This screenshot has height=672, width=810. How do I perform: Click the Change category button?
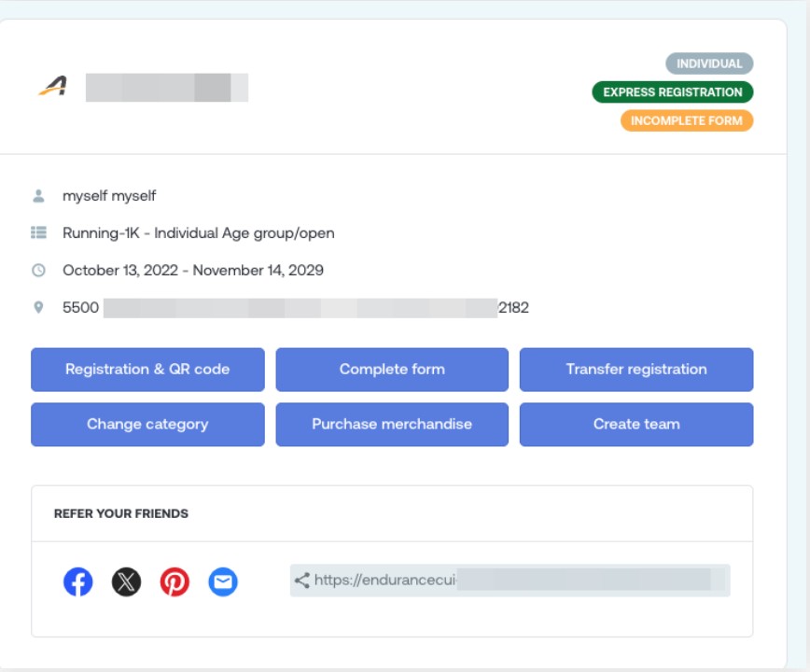click(147, 425)
